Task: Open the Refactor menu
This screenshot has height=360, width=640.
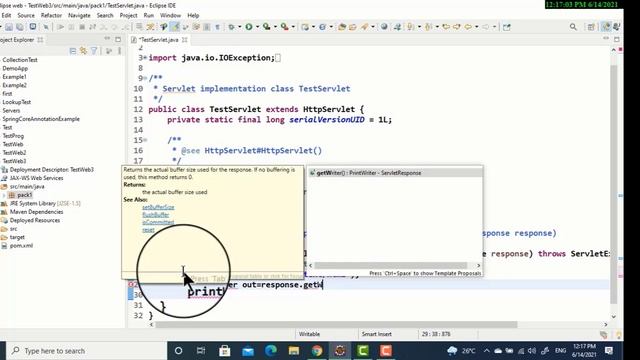Action: tap(51, 15)
